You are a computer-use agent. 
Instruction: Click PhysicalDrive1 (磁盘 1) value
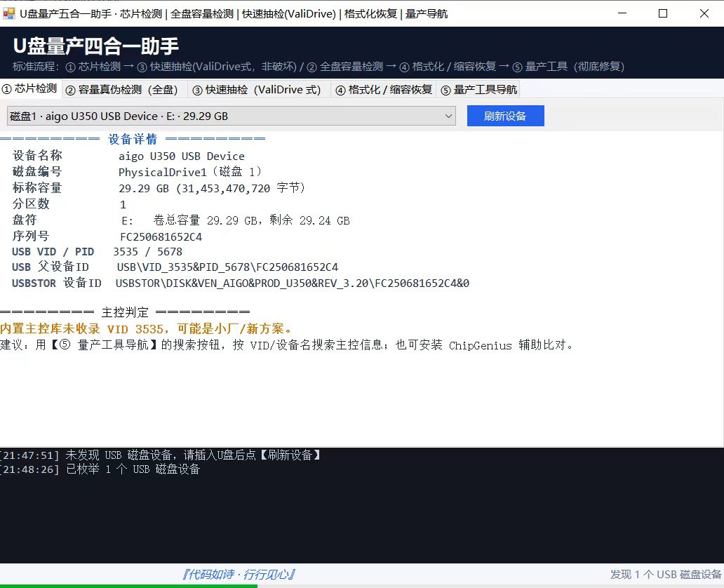pyautogui.click(x=190, y=172)
